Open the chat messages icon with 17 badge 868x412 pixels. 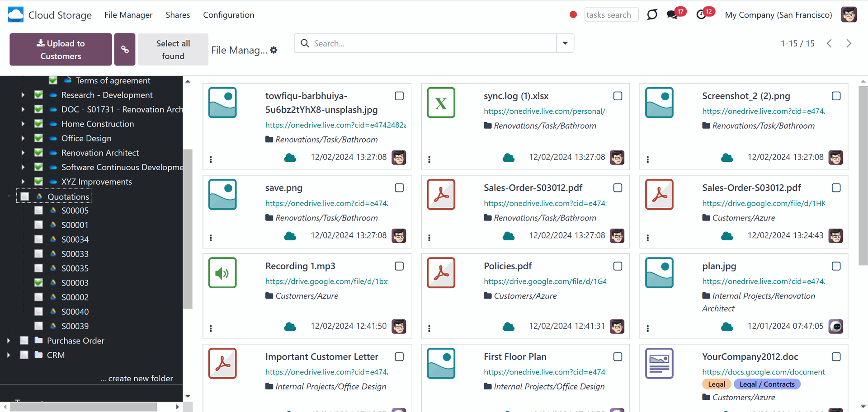point(672,14)
